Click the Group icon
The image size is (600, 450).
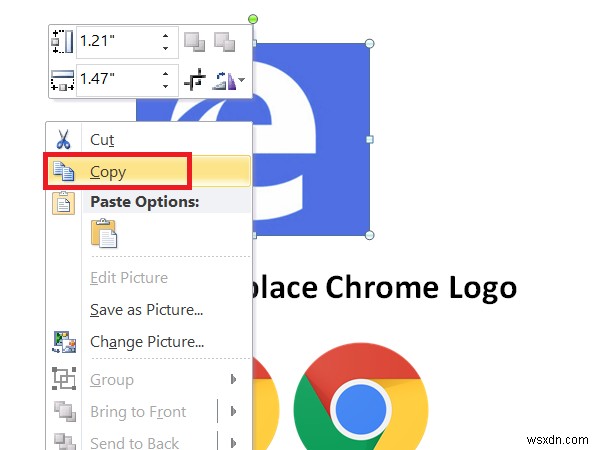(x=64, y=379)
